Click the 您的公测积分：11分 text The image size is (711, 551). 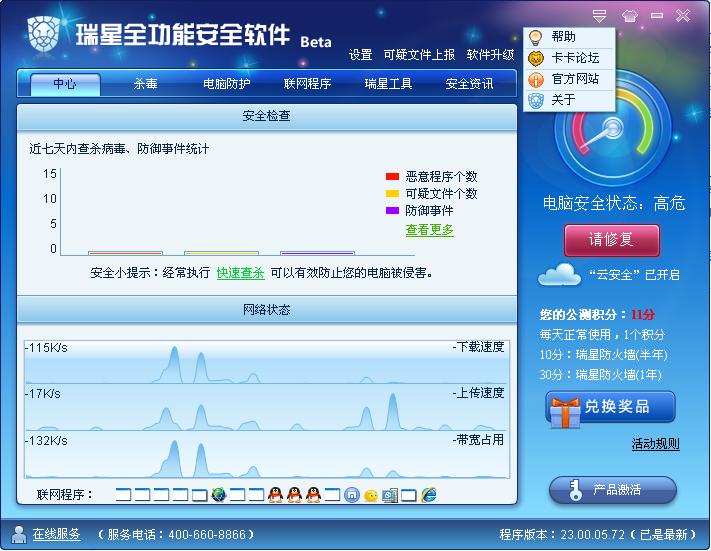pyautogui.click(x=597, y=314)
